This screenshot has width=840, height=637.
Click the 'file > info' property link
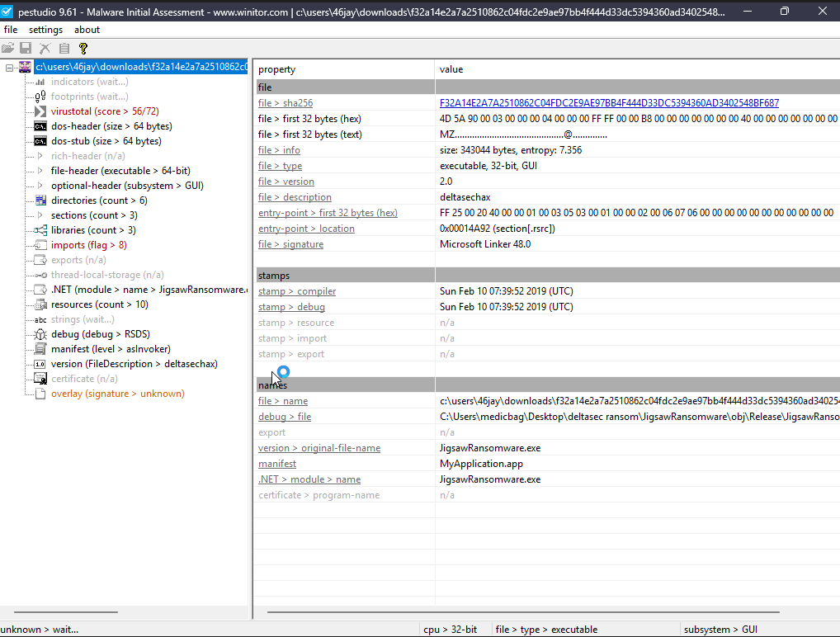(279, 150)
